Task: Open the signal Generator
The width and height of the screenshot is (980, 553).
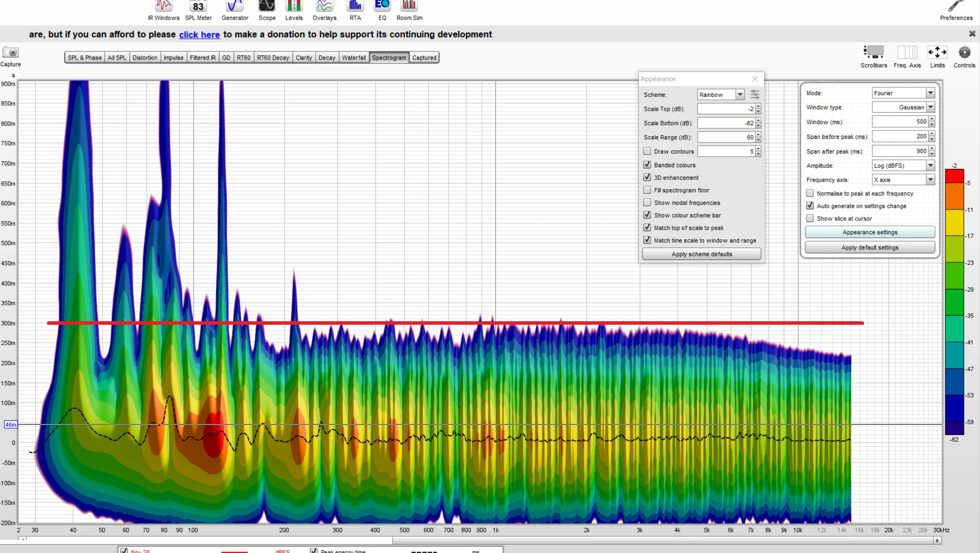Action: coord(235,10)
